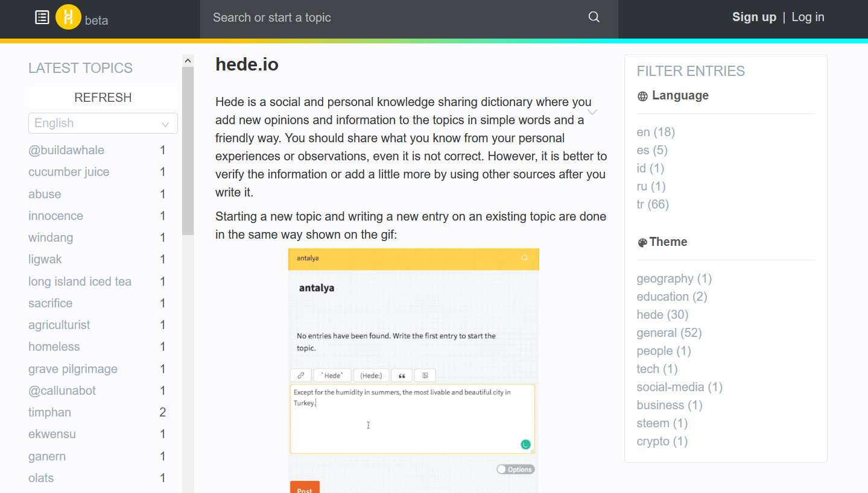Viewport: 868px width, 493px height.
Task: Open the abuse topic
Action: 45,194
